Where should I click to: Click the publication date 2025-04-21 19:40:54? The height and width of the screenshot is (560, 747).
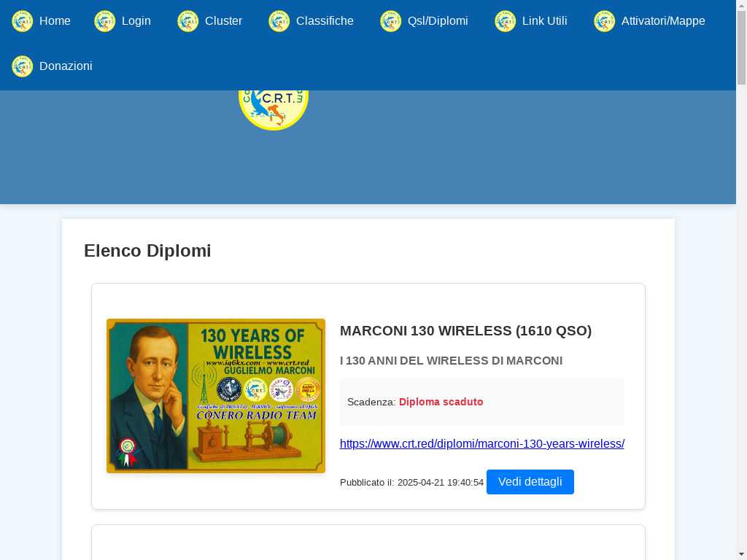pos(441,483)
